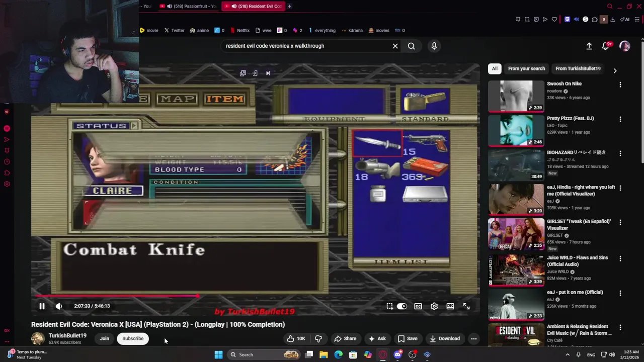
Task: Open the browser downloads icon
Action: coord(612,20)
